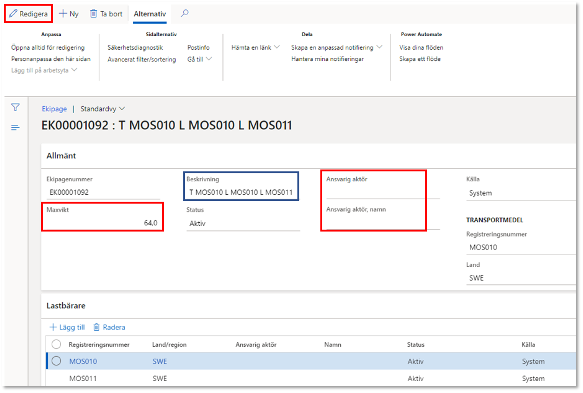583x393 pixels.
Task: Collapse the Allmänt section header
Action: click(x=61, y=156)
